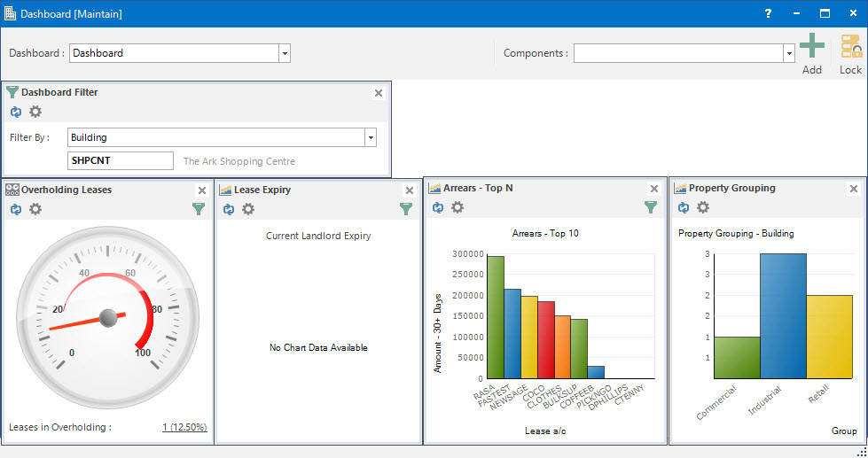Open settings gear for Lease Expiry
Image resolution: width=868 pixels, height=458 pixels.
click(x=248, y=209)
